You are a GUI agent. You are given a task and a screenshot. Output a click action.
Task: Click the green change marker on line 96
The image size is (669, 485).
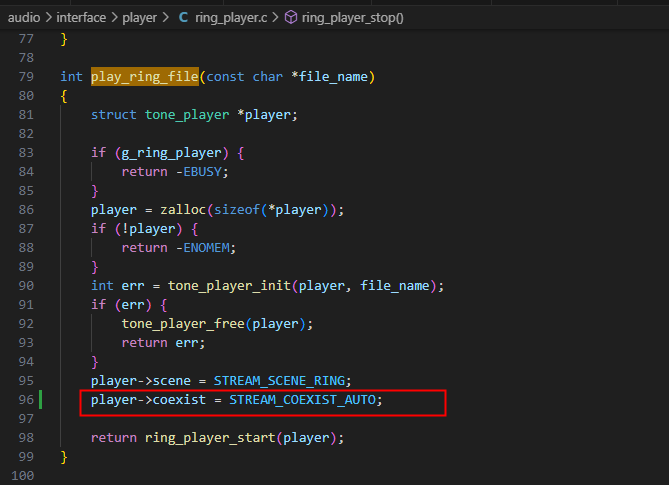point(41,400)
